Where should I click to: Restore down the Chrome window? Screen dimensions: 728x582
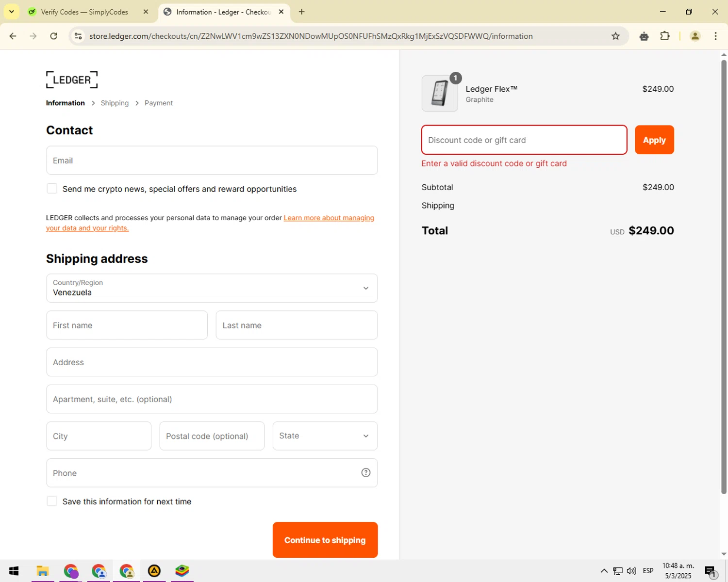(689, 12)
